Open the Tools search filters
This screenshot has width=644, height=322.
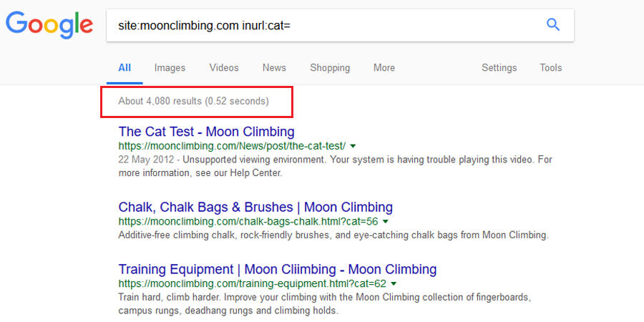[x=551, y=68]
